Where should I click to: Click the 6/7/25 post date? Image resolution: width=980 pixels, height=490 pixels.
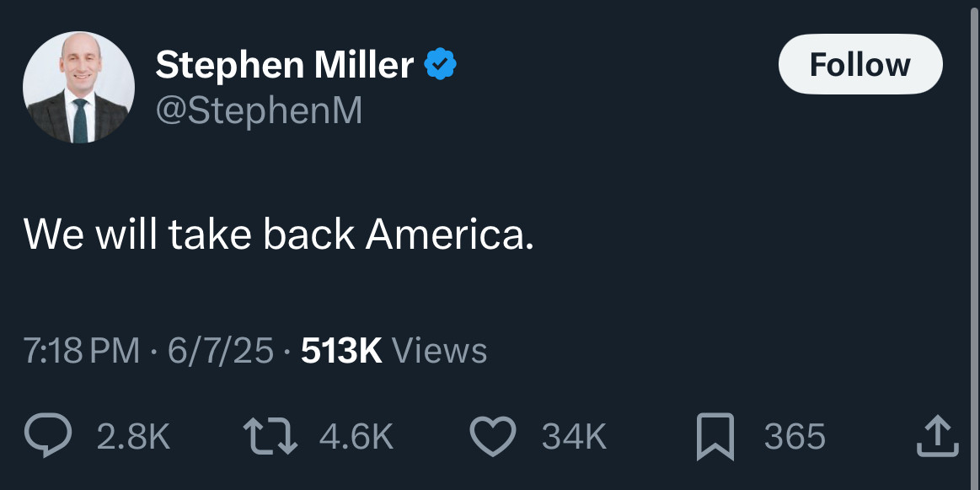coord(221,351)
